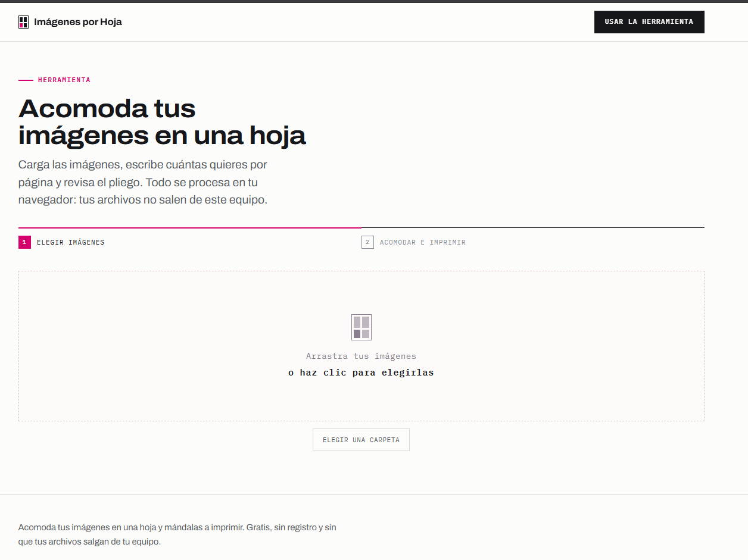The height and width of the screenshot is (560, 748).
Task: Click 'Arrastra tus imágenes' text in drop zone
Action: (x=361, y=356)
